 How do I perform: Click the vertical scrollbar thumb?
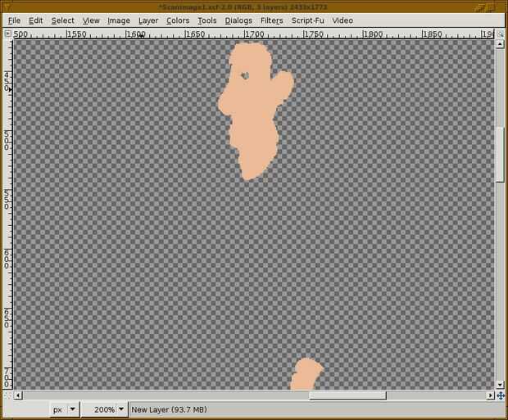[501, 155]
